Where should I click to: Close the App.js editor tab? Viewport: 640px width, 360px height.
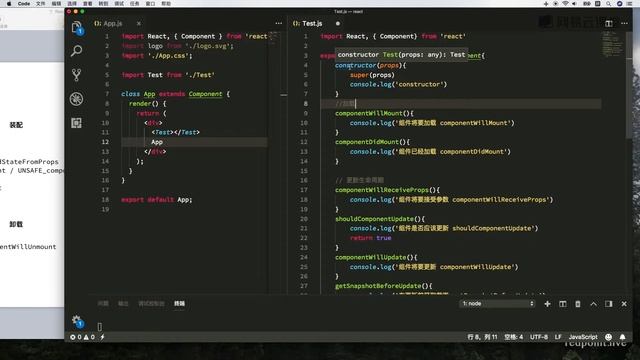click(139, 24)
